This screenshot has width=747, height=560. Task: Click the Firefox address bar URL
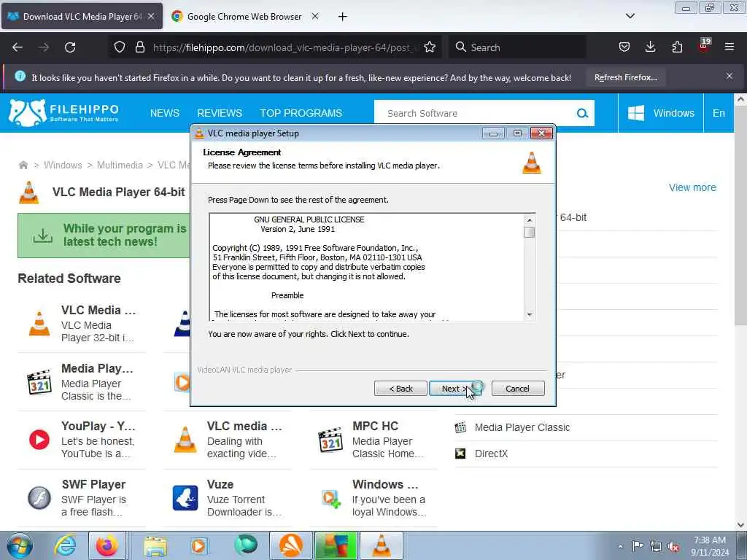[285, 47]
